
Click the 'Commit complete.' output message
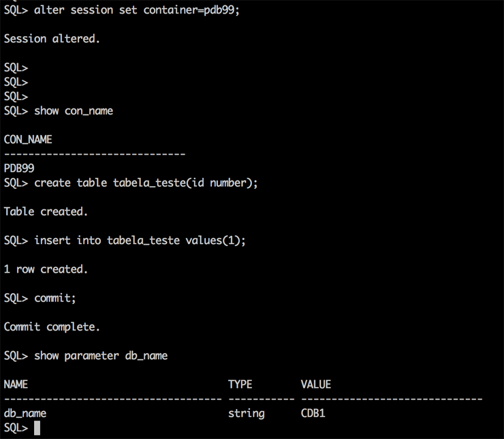[x=52, y=327]
